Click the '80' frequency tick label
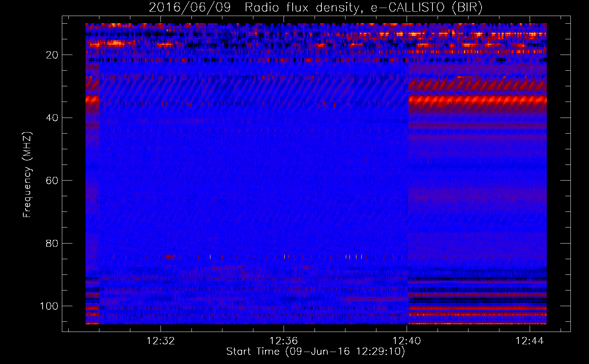This screenshot has height=364, width=589. 52,244
